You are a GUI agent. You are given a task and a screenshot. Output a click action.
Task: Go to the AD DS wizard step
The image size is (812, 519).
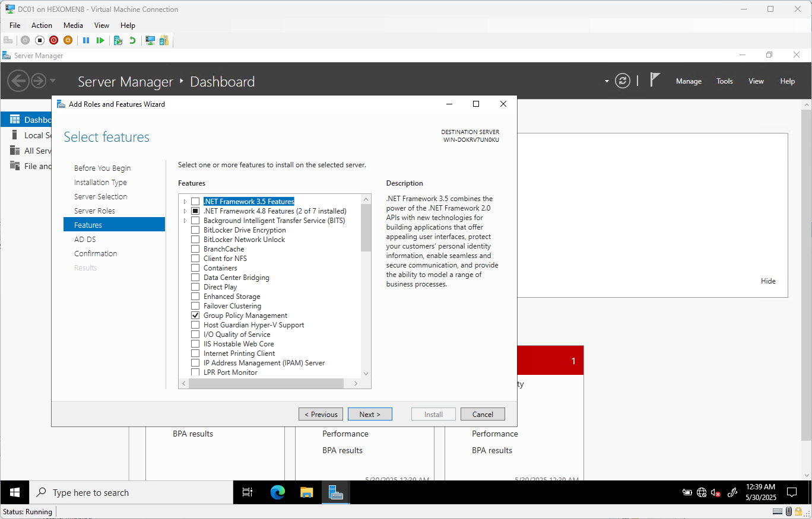tap(85, 240)
